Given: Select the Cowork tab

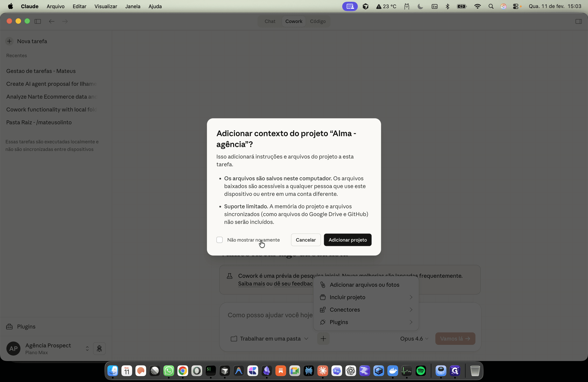Looking at the screenshot, I should pyautogui.click(x=293, y=21).
